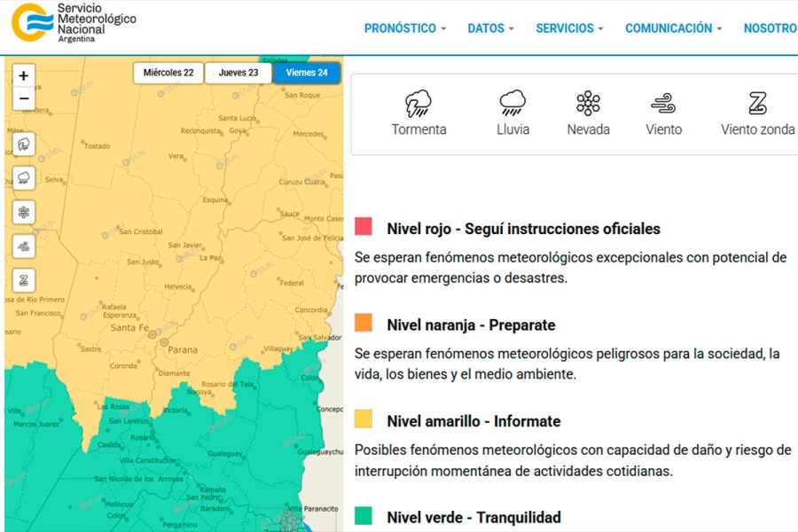Open the COMUNICACIÓN menu
The image size is (798, 532).
click(673, 28)
